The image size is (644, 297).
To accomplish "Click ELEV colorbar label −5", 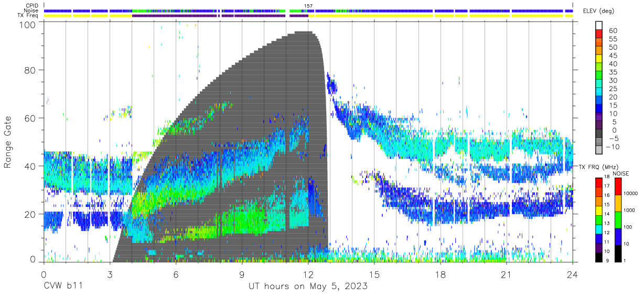I will point(613,139).
